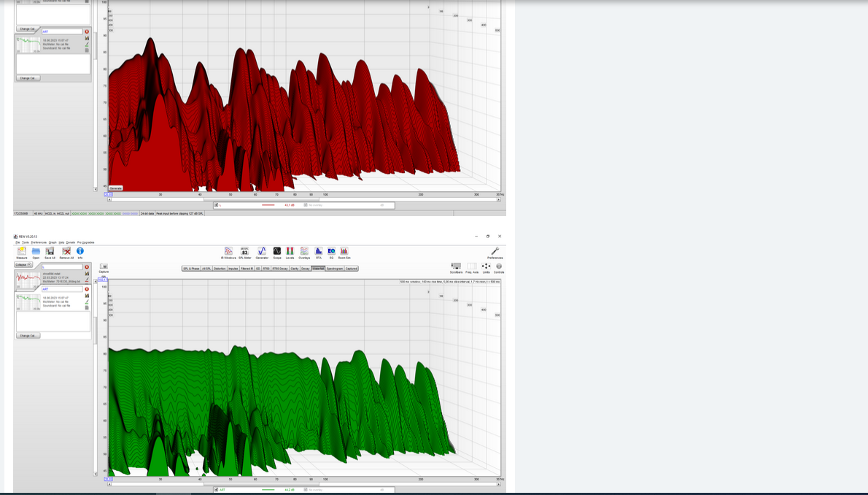
Task: Open the Graph menu
Action: (53, 242)
